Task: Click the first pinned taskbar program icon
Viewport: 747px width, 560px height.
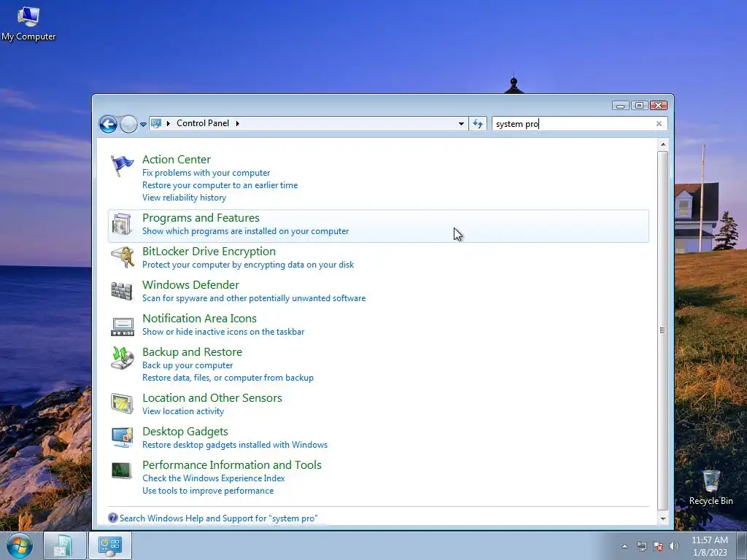Action: point(64,545)
